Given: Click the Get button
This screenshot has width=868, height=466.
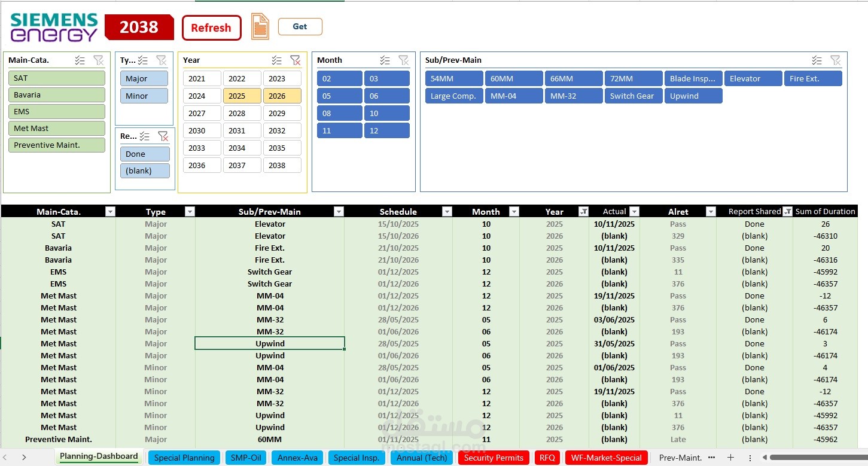Looking at the screenshot, I should coord(300,26).
